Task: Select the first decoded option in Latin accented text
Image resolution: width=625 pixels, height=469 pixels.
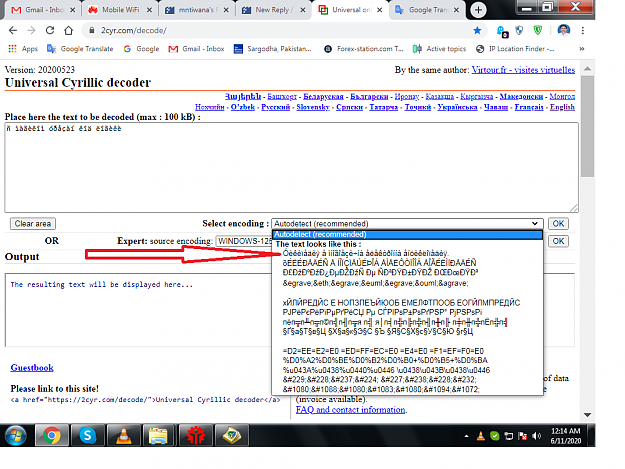Action: (366, 253)
